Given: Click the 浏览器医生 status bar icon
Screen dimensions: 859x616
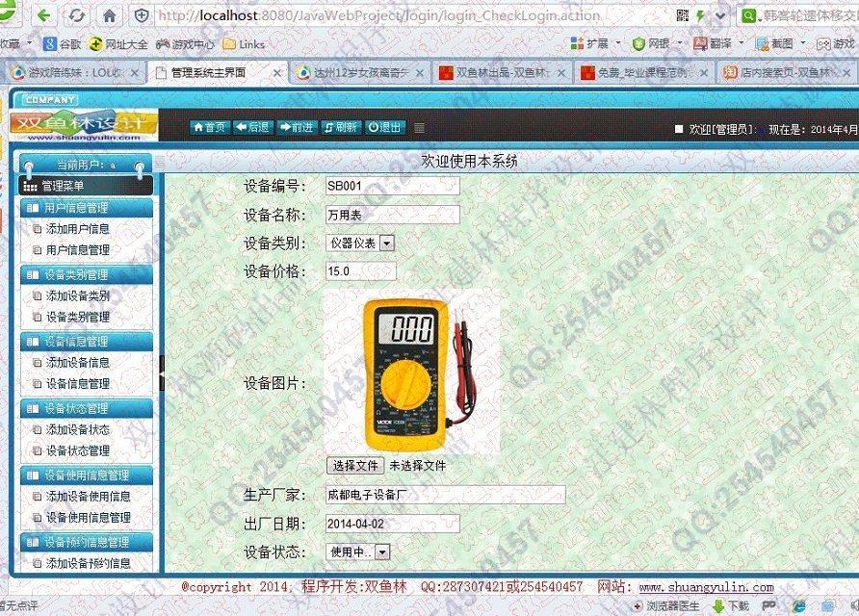Looking at the screenshot, I should pyautogui.click(x=665, y=605).
